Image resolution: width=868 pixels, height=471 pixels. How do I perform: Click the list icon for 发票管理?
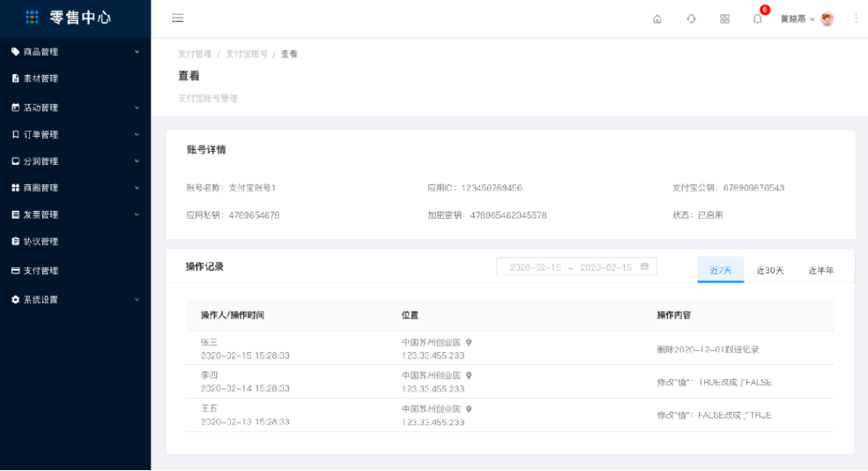click(16, 214)
